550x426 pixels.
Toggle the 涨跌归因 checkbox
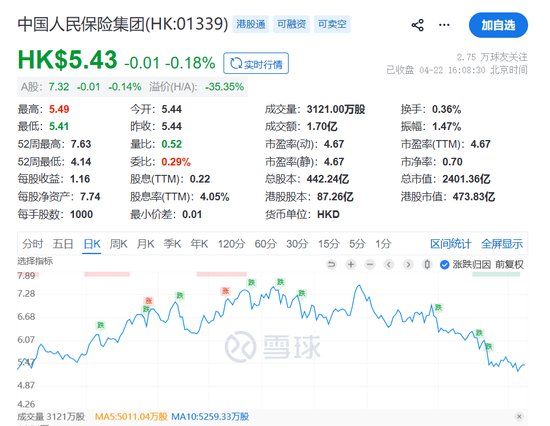tap(444, 265)
